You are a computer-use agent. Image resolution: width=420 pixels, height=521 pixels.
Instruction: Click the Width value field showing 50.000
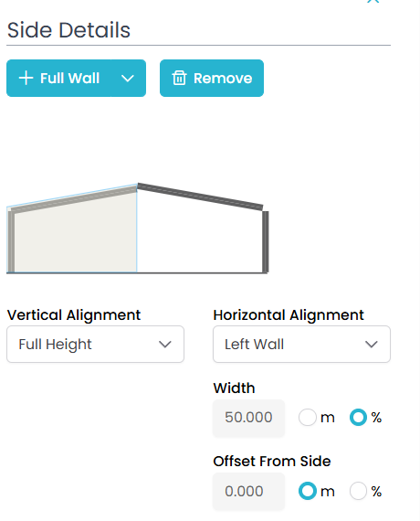[x=249, y=418]
